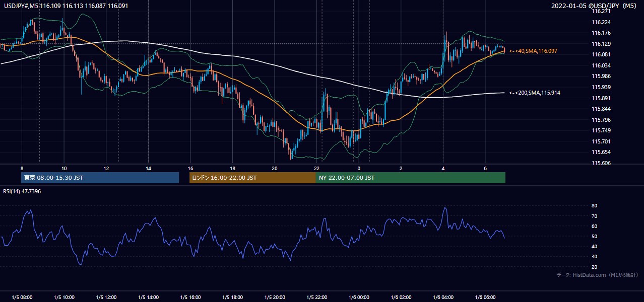The height and width of the screenshot is (302, 644).
Task: Click price axis value 115.891
Action: tap(601, 98)
